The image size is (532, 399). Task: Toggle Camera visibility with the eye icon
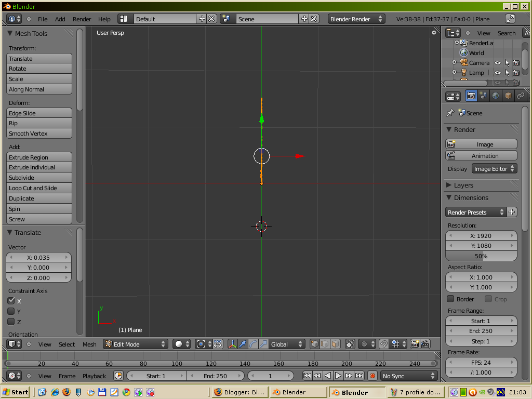498,62
